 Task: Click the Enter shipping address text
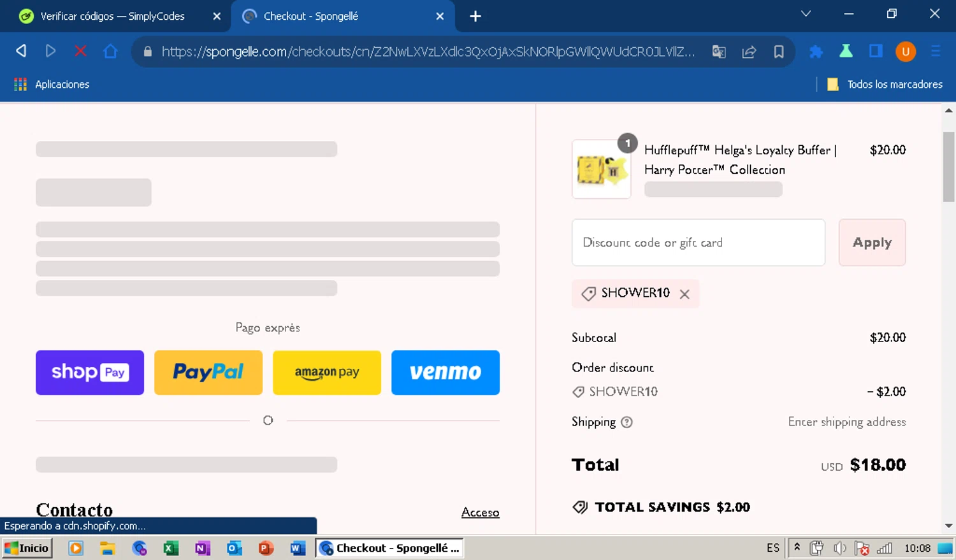(x=847, y=422)
